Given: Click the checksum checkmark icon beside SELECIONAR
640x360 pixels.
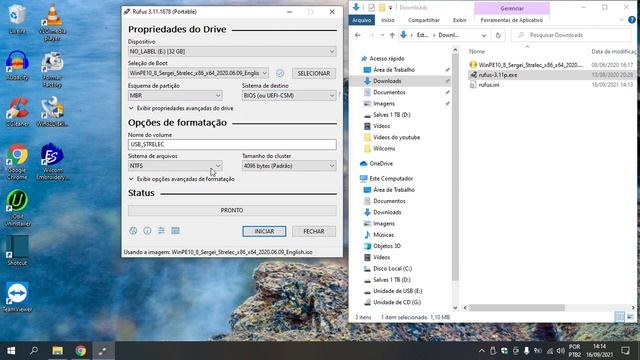Looking at the screenshot, I should 280,73.
